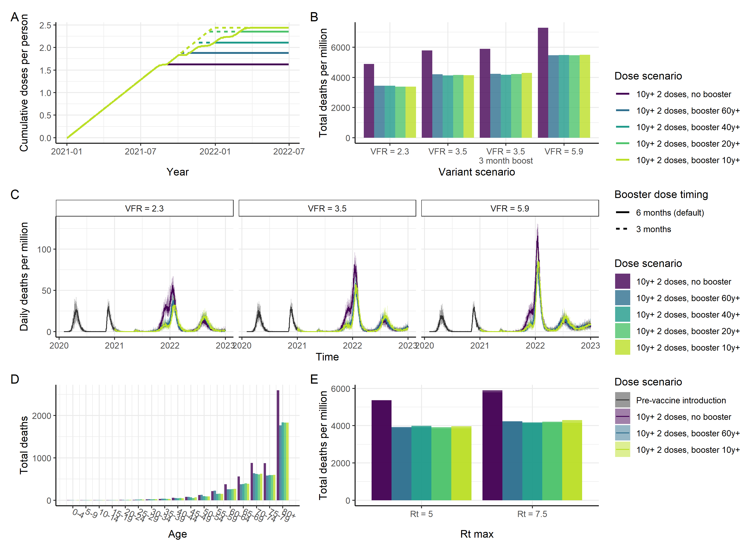Click the purple 80+ age bar in panel D
Image resolution: width=756 pixels, height=550 pixels.
[x=278, y=445]
